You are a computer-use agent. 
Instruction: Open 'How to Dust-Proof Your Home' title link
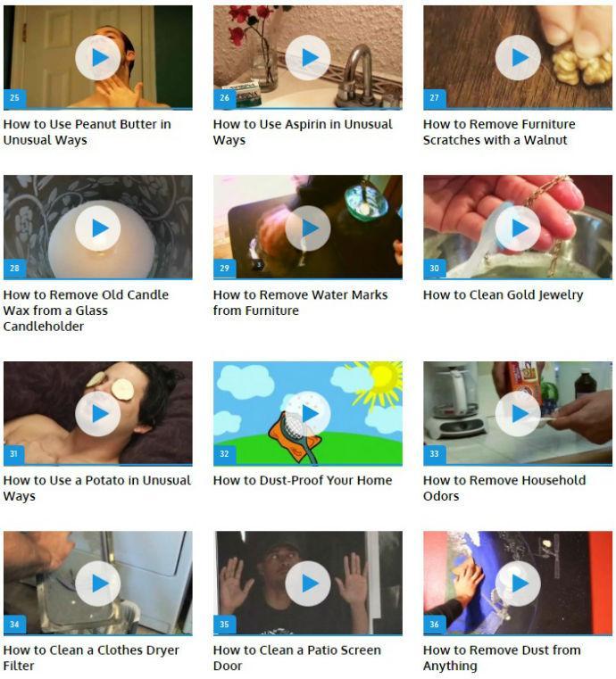click(303, 480)
